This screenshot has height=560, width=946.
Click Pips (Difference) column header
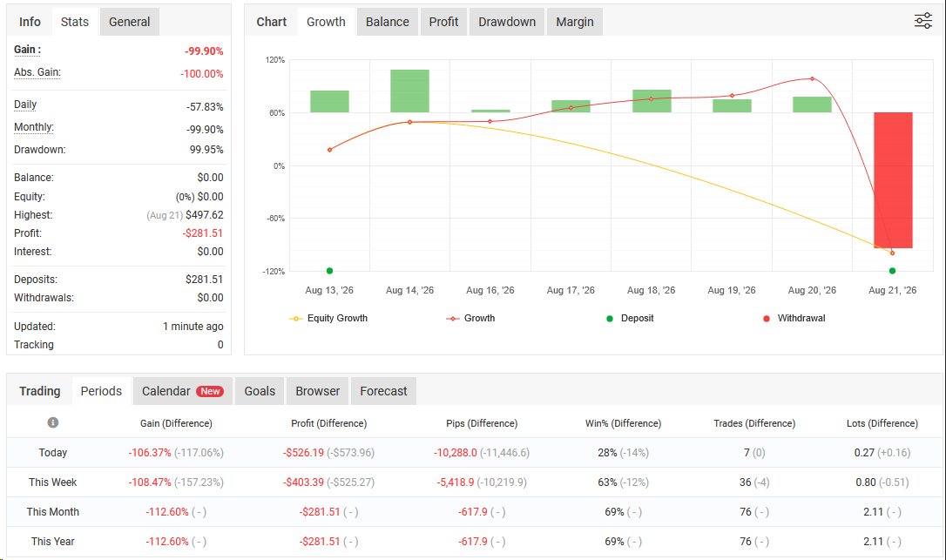482,423
